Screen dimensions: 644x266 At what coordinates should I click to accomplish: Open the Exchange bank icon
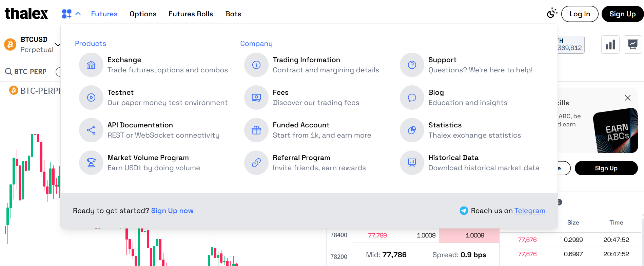(91, 65)
